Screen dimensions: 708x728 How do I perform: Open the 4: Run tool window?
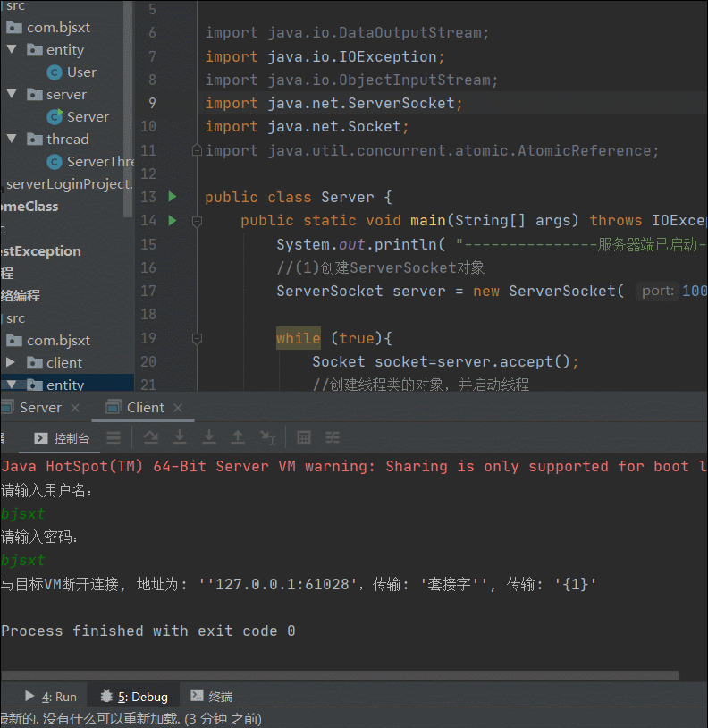[x=50, y=697]
